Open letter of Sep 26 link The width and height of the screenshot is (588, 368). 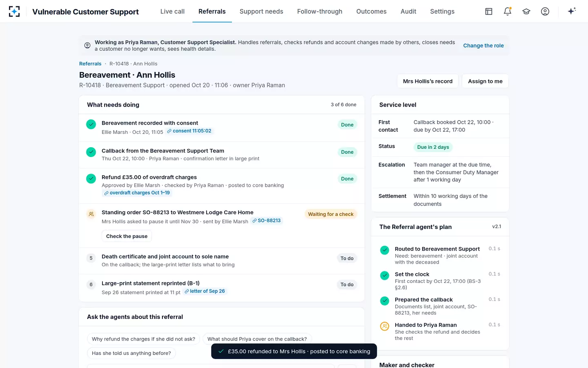click(x=205, y=291)
